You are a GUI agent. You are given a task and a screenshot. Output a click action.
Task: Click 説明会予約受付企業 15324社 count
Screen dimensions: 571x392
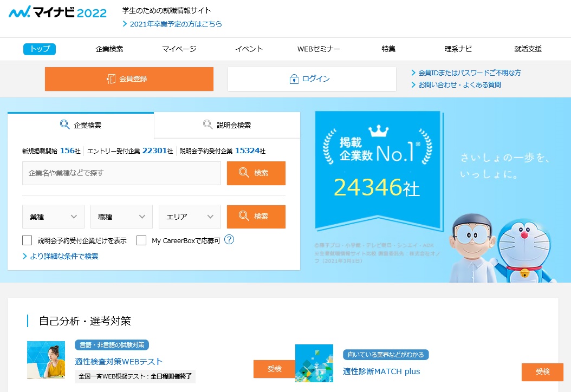point(223,151)
